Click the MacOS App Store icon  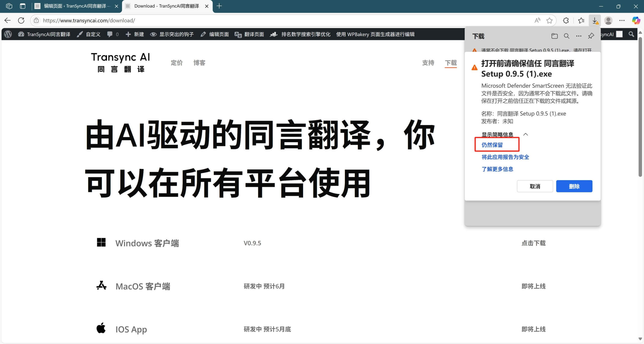(x=101, y=285)
